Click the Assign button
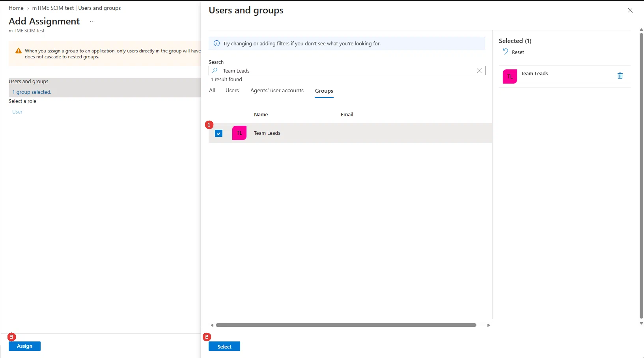Image resolution: width=644 pixels, height=358 pixels. 24,346
